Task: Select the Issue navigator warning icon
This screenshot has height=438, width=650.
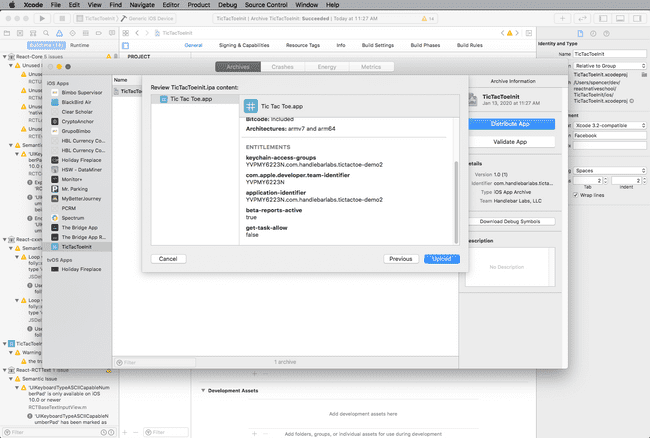Action: coord(59,33)
